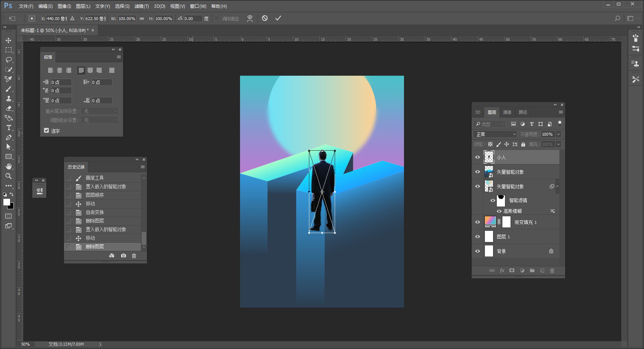
Task: Hide the 小人 layer
Action: (477, 157)
